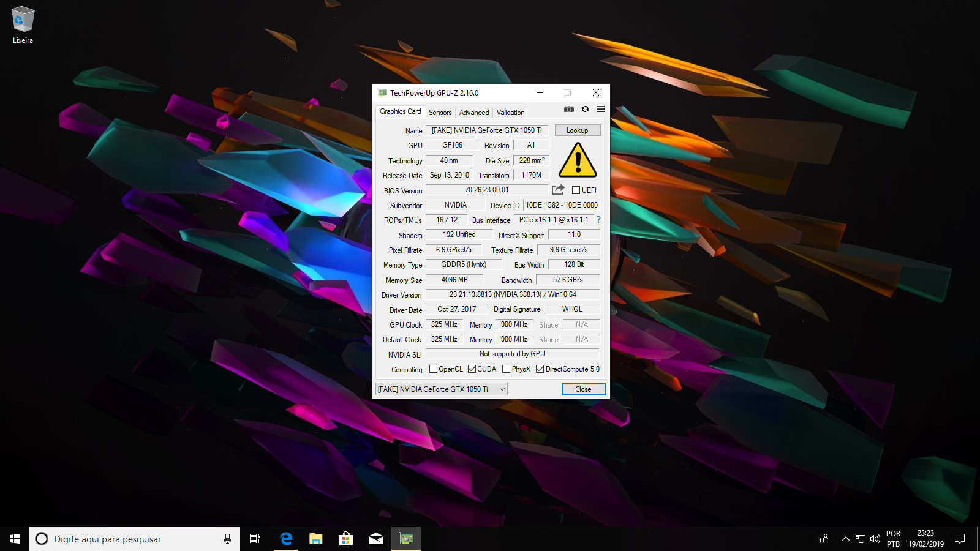Click the Cortana circle in the search box

[42, 539]
